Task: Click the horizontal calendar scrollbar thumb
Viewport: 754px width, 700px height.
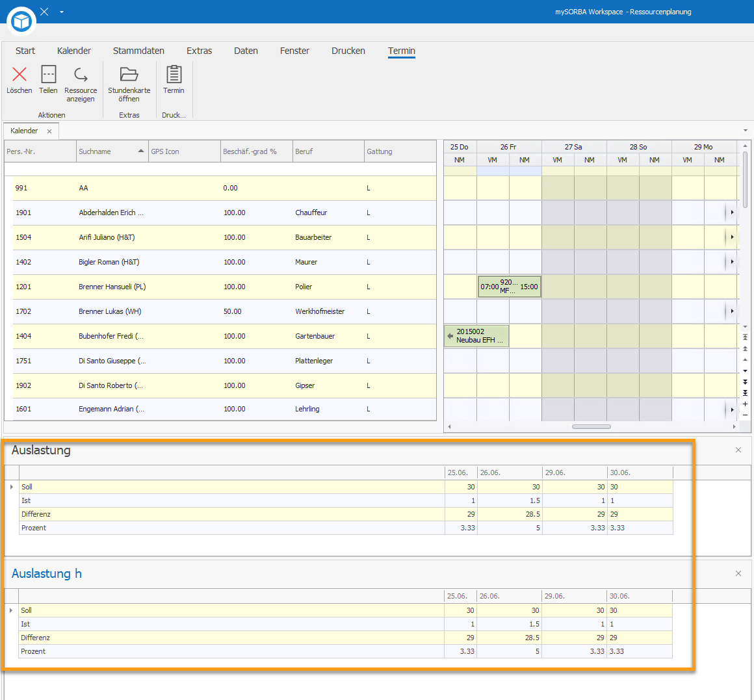Action: pyautogui.click(x=591, y=426)
